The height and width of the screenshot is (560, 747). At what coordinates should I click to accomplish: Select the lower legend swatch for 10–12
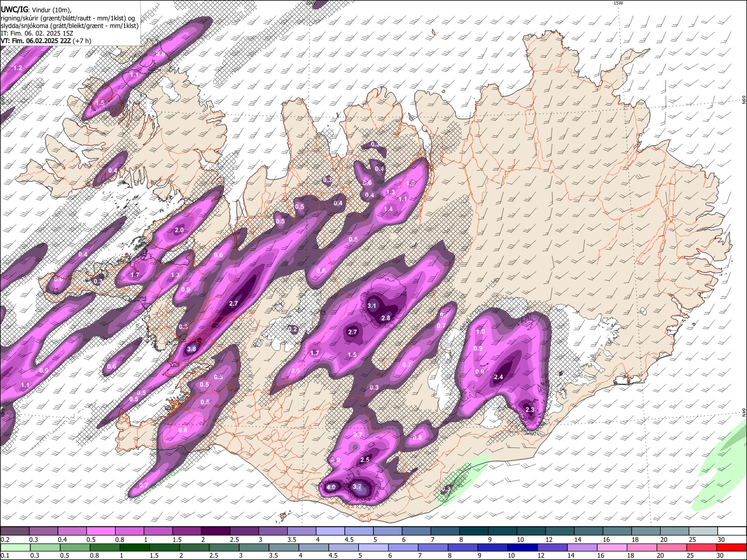(x=523, y=547)
